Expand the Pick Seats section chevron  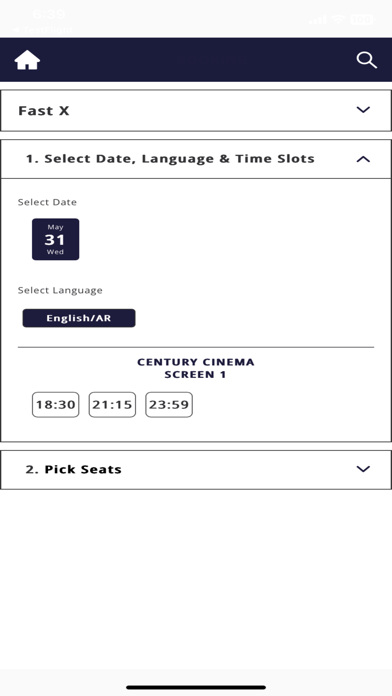click(x=363, y=469)
